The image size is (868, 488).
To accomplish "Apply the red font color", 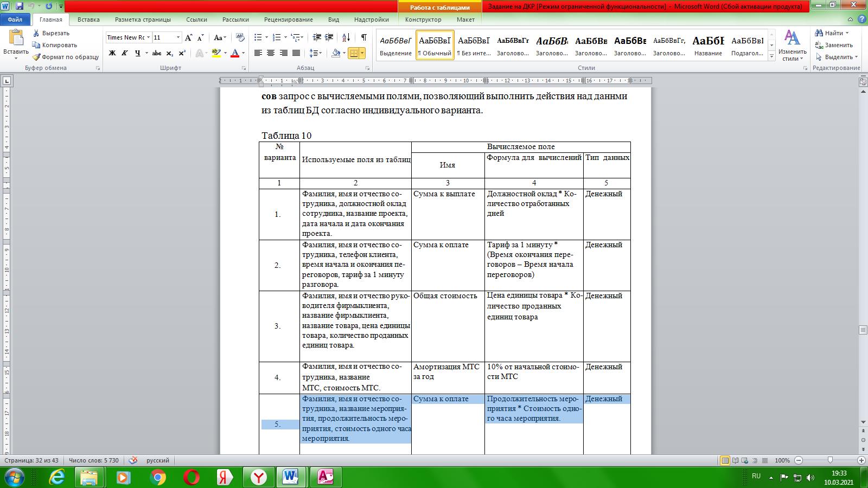I will coord(235,53).
